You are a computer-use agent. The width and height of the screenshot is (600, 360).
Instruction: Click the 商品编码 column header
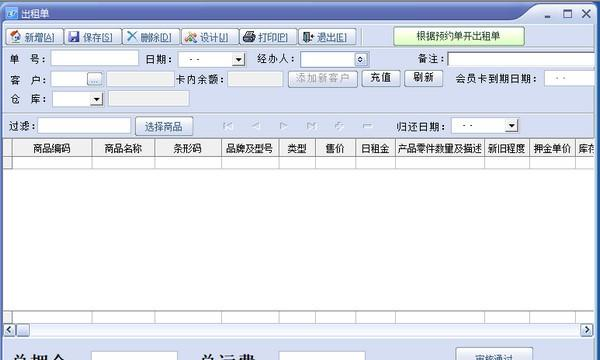(x=52, y=148)
